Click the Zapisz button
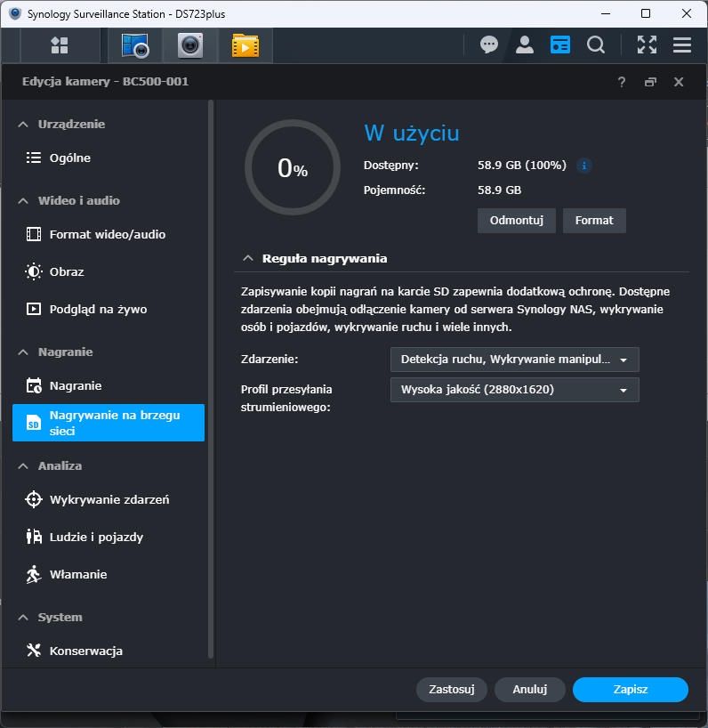The width and height of the screenshot is (708, 728). pos(630,690)
